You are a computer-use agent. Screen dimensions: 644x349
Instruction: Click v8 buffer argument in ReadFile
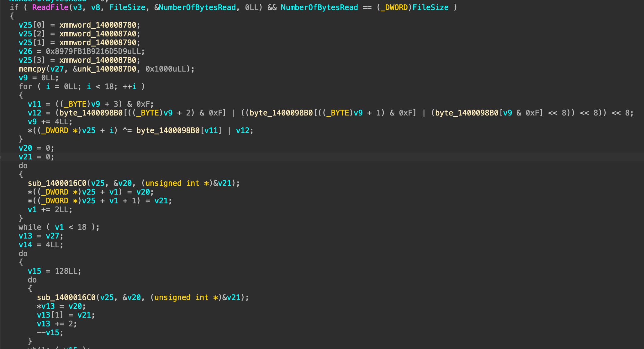tap(96, 7)
